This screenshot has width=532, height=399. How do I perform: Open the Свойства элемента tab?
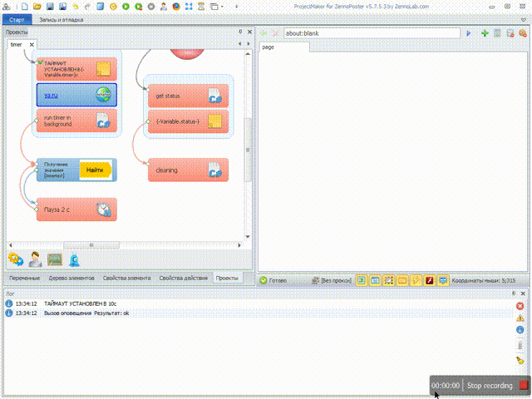pos(126,278)
